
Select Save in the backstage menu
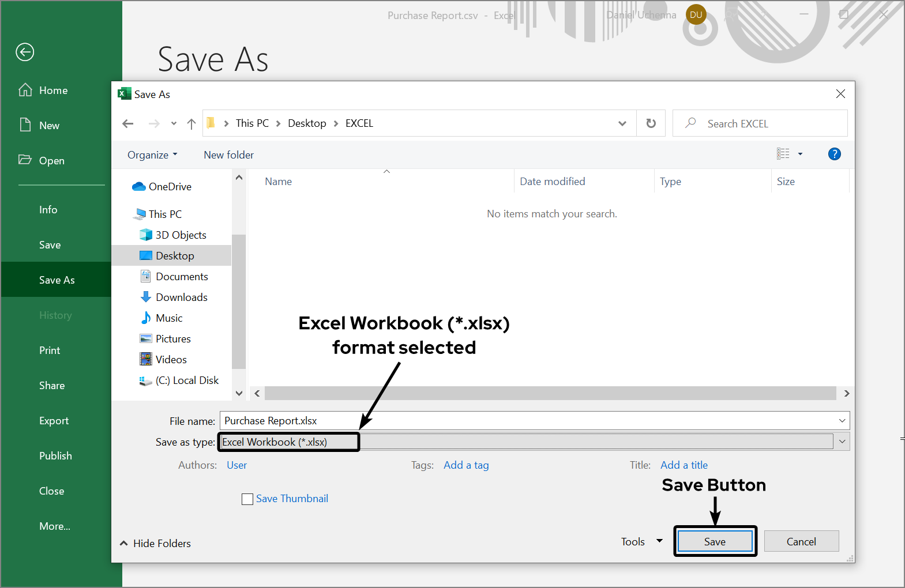[50, 245]
